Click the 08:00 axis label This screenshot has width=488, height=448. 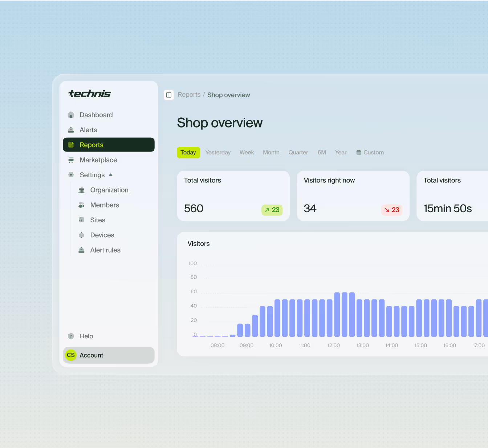pyautogui.click(x=217, y=345)
